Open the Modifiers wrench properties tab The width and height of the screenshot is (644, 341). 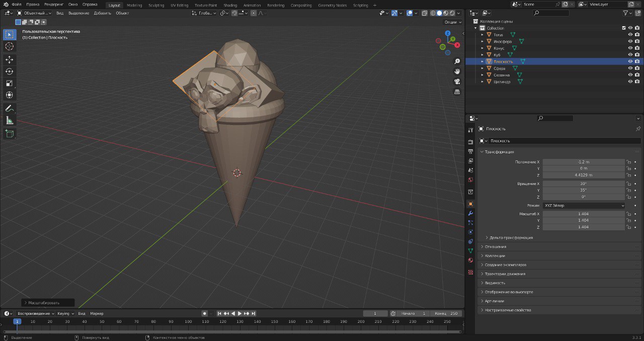(470, 213)
